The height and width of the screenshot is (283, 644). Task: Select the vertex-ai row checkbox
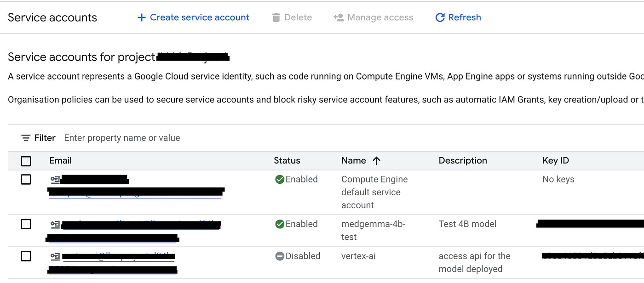pos(26,256)
